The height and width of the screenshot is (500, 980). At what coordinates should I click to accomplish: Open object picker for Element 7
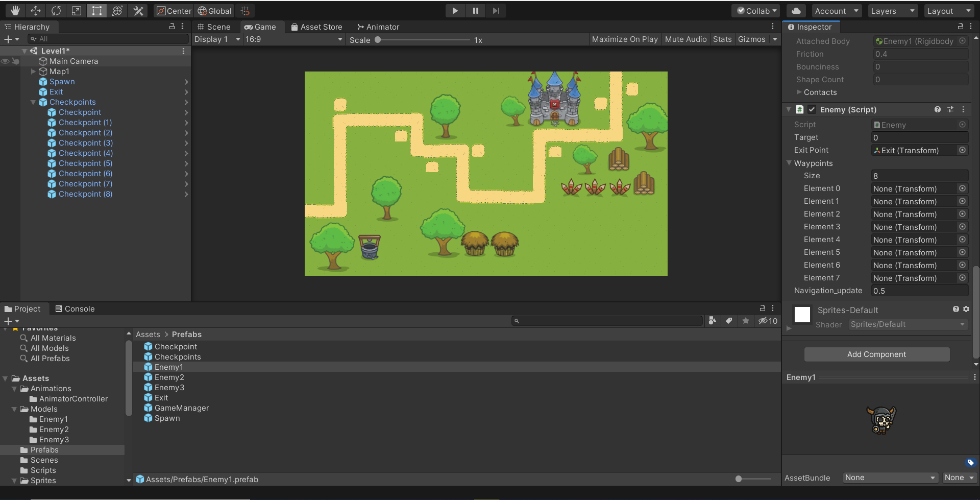coord(962,278)
